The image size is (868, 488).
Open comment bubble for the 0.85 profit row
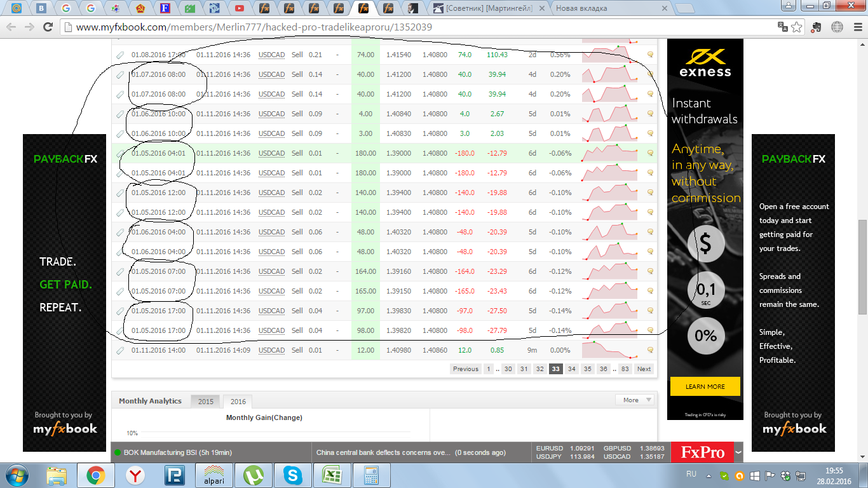(650, 351)
